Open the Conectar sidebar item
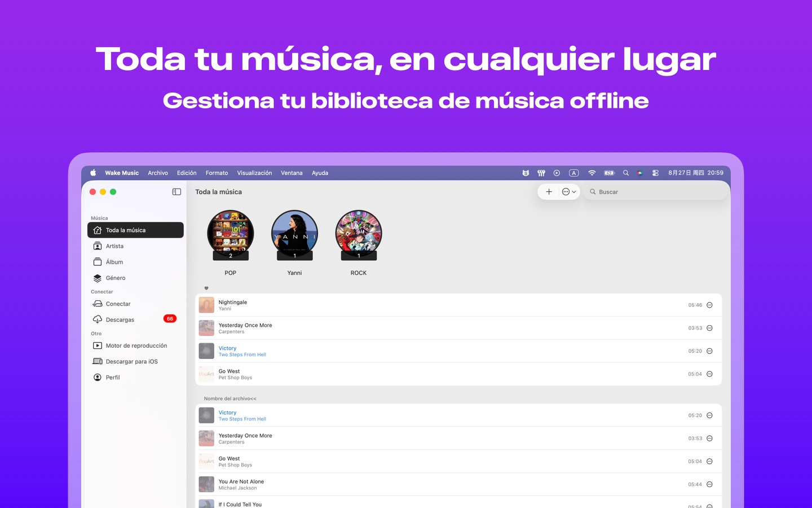This screenshot has height=508, width=812. click(x=135, y=304)
